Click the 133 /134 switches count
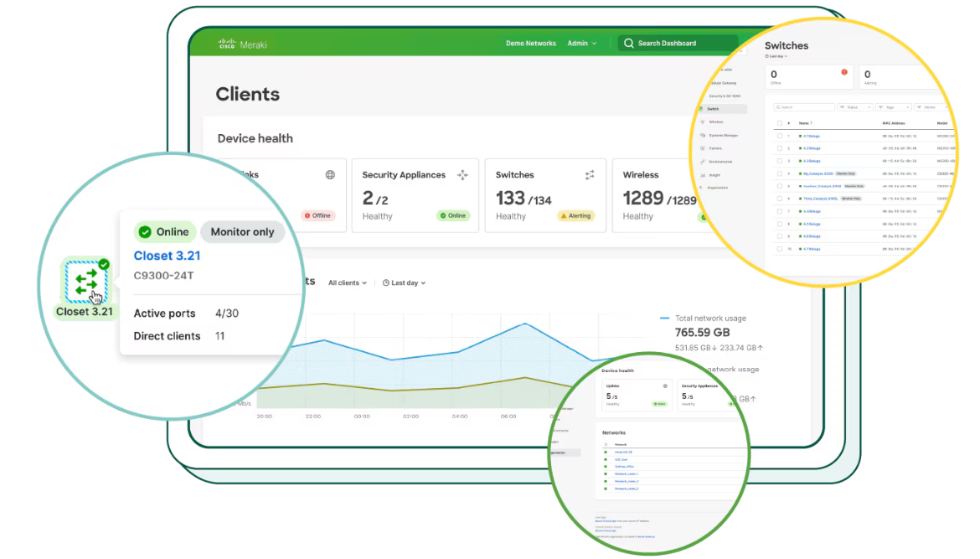Viewport: 980px width, 559px height. pos(524,199)
